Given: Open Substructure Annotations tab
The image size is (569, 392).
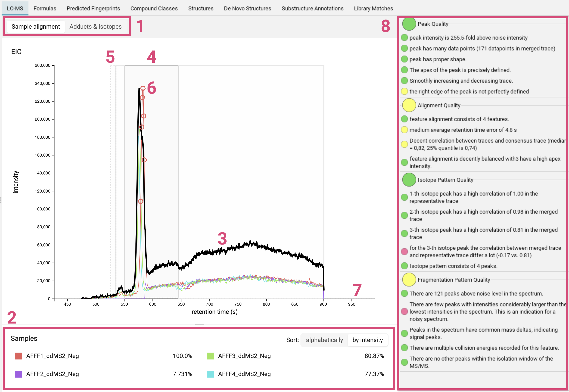Looking at the screenshot, I should [x=312, y=8].
